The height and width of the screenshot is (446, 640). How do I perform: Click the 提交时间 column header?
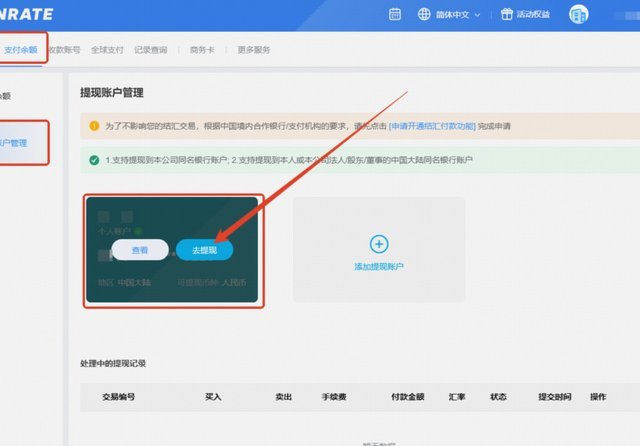555,397
